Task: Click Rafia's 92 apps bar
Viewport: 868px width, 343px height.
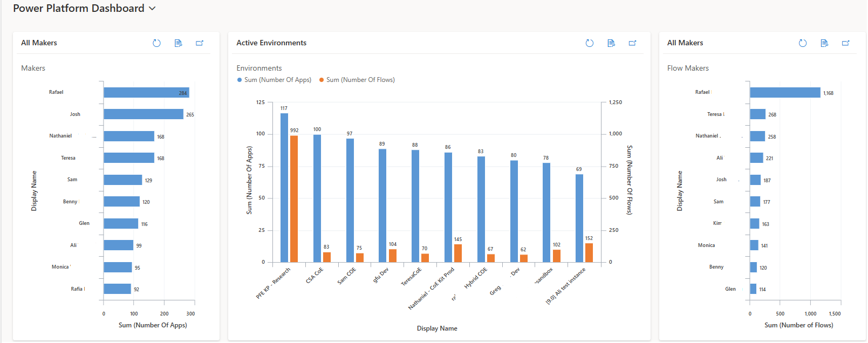Action: tap(118, 289)
